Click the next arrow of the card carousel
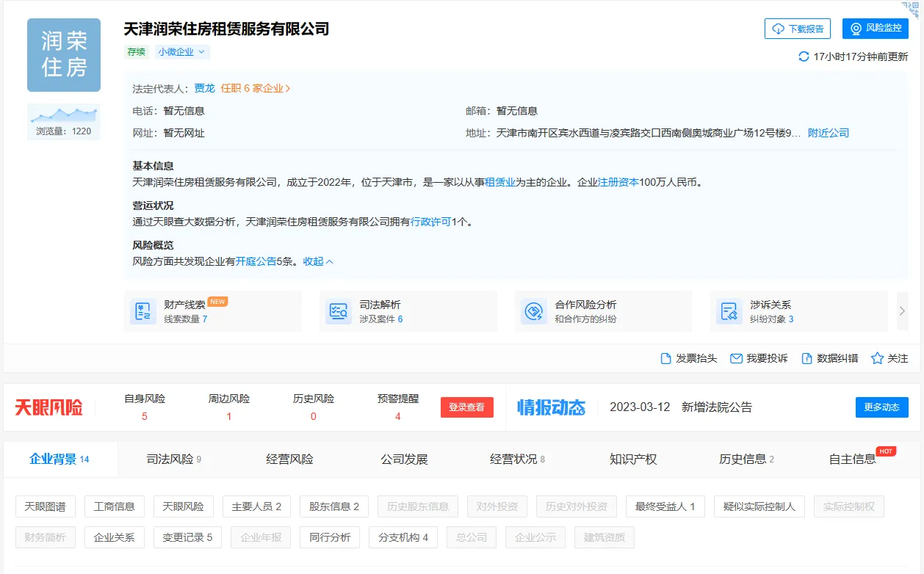Viewport: 924px width, 574px height. (903, 311)
